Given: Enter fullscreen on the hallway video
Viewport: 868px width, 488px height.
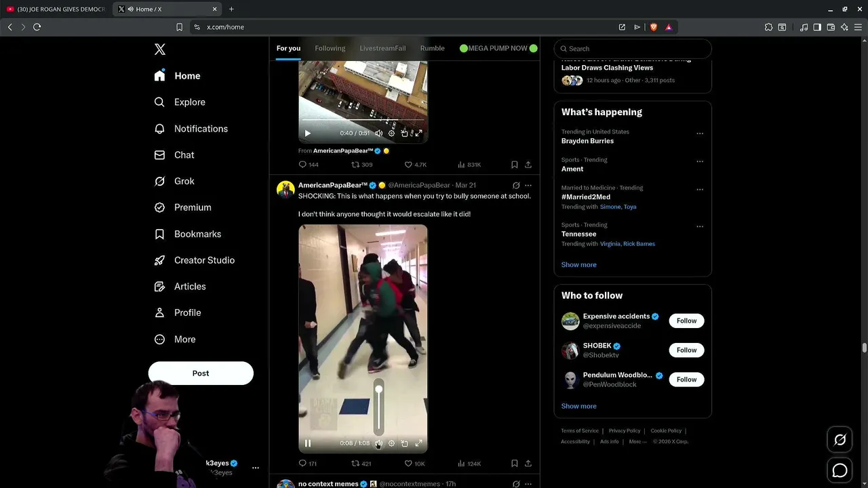Looking at the screenshot, I should click(x=418, y=443).
